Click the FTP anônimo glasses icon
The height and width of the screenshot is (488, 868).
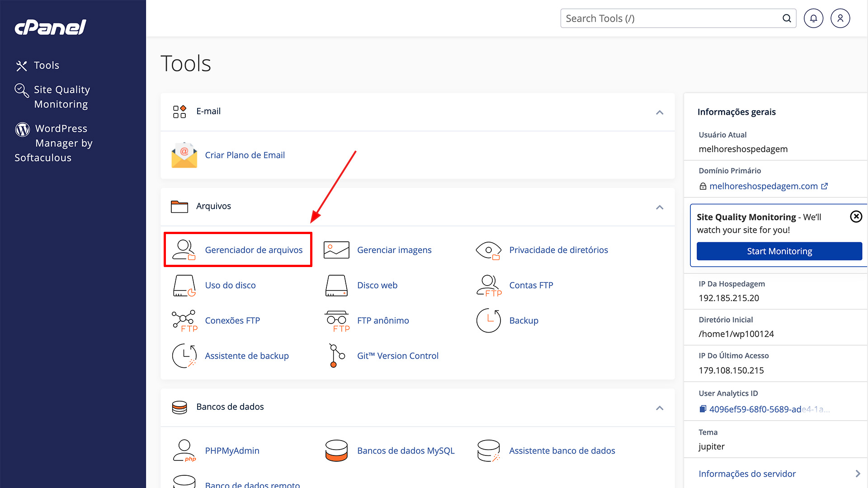tap(337, 321)
